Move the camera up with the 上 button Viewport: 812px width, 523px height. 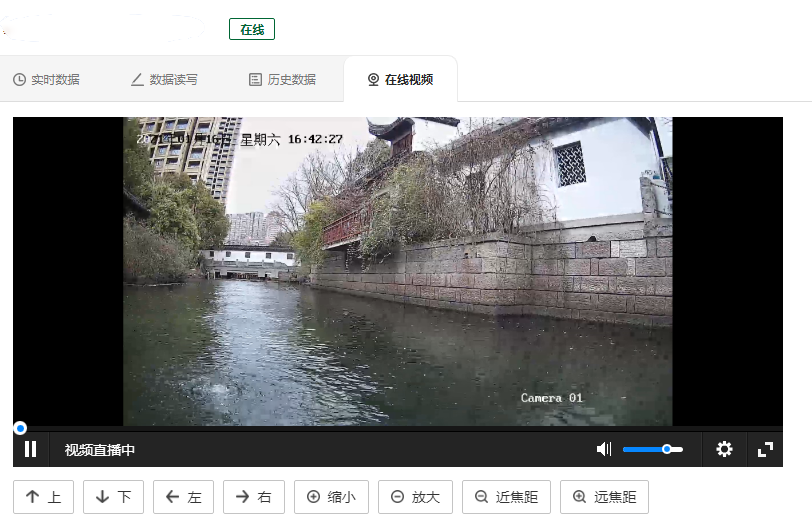(x=43, y=497)
